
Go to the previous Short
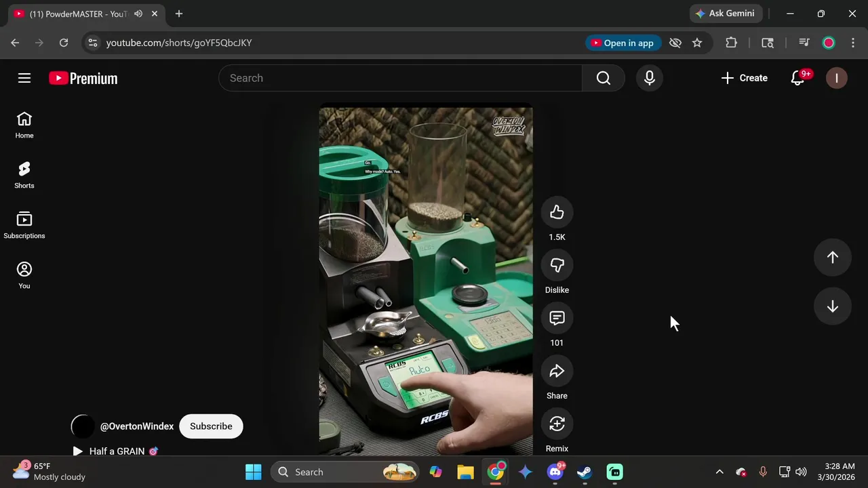833,258
